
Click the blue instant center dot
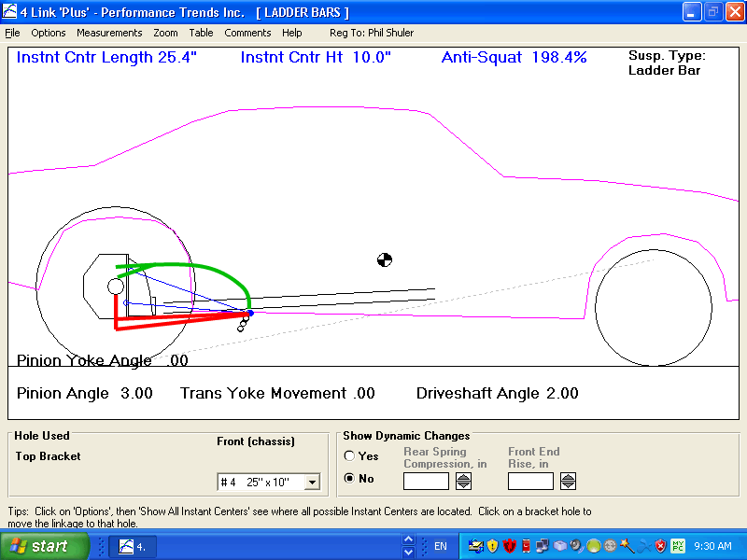coord(250,313)
